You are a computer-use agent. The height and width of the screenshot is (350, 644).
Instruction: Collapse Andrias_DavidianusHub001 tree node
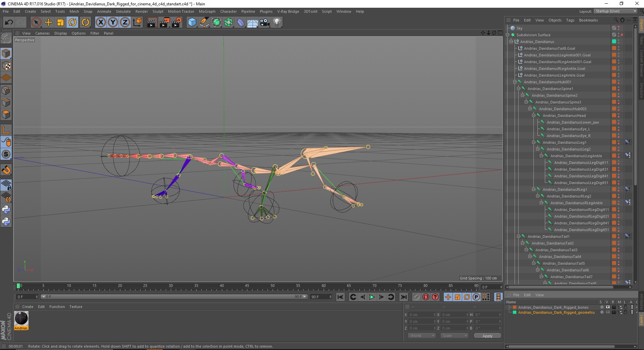[515, 82]
